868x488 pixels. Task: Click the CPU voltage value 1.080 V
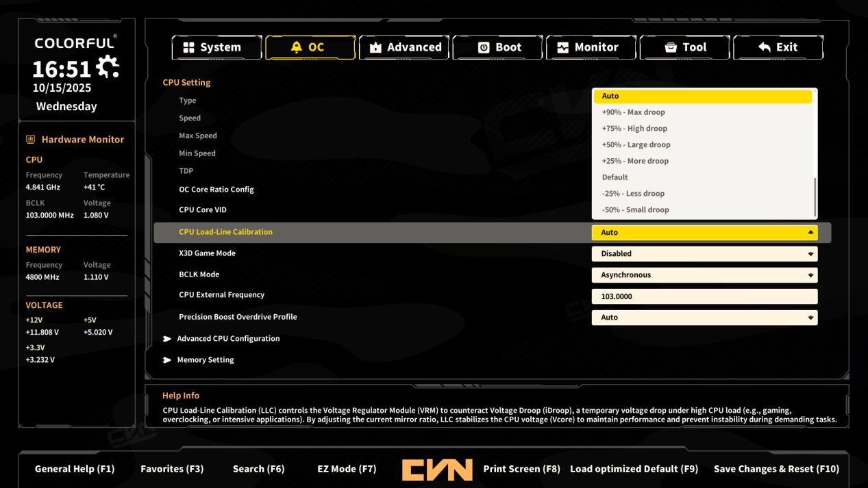point(96,216)
